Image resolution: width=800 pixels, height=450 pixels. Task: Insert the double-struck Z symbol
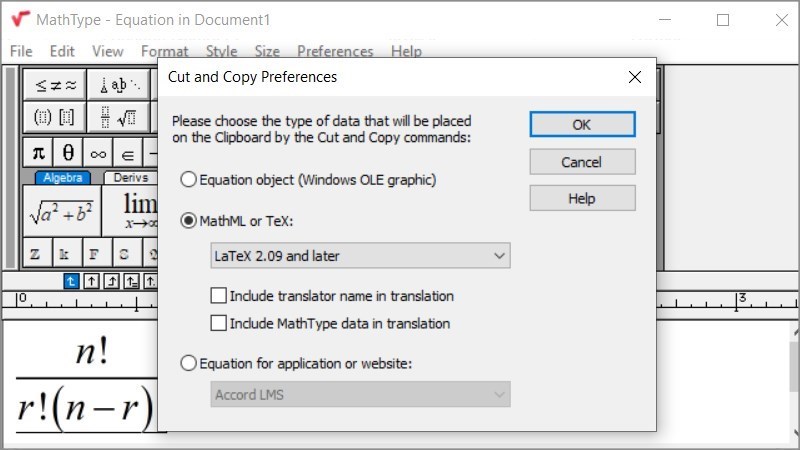pos(35,254)
